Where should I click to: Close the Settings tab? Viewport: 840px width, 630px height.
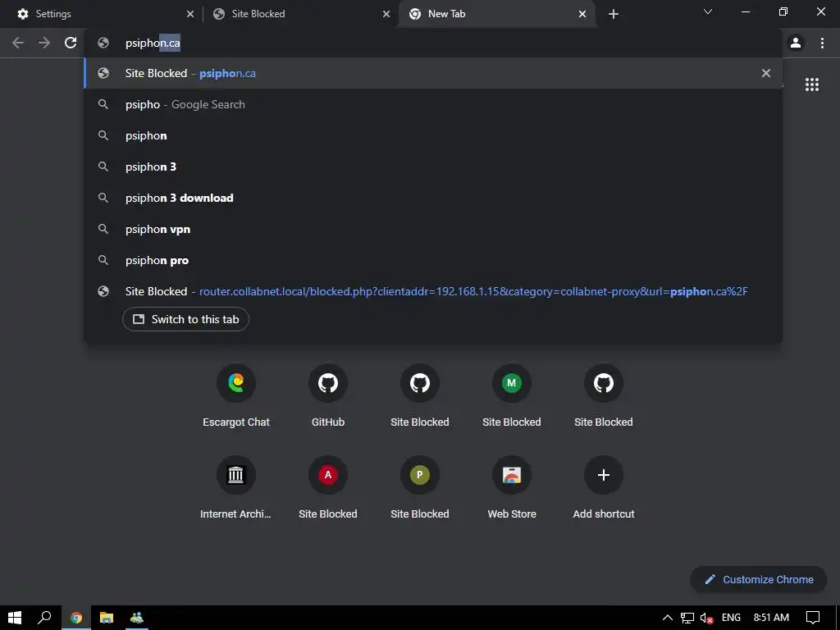tap(190, 15)
